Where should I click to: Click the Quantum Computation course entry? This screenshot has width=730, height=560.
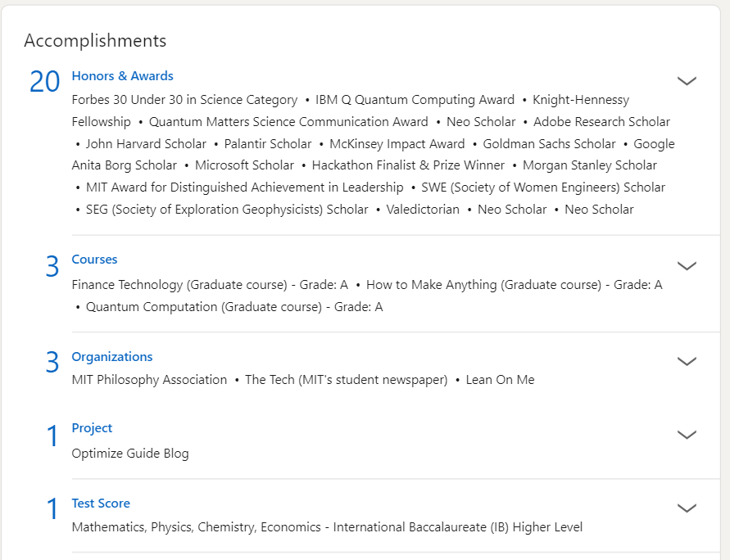tap(234, 307)
